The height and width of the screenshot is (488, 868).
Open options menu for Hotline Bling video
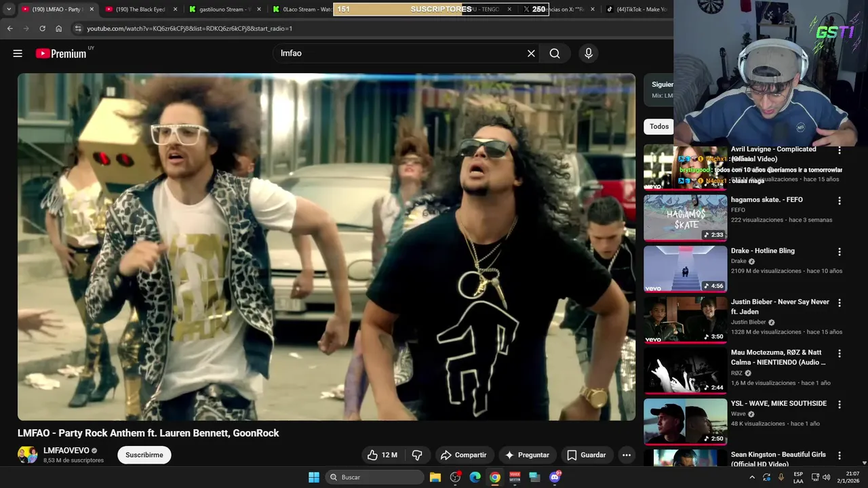tap(840, 251)
